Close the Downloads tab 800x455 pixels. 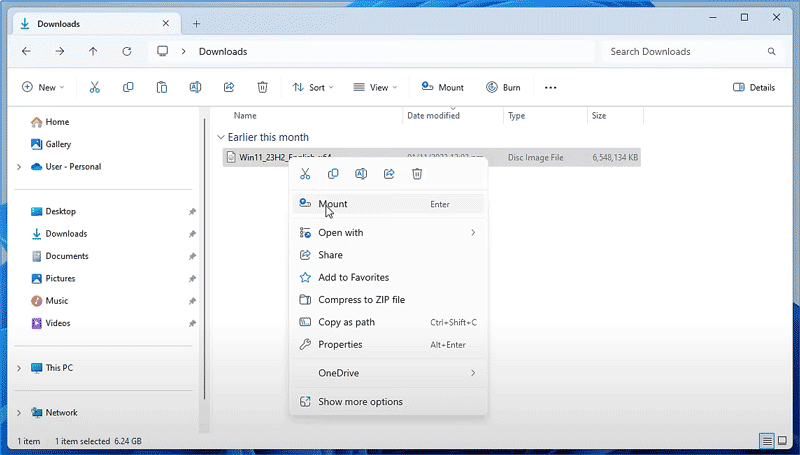[166, 23]
